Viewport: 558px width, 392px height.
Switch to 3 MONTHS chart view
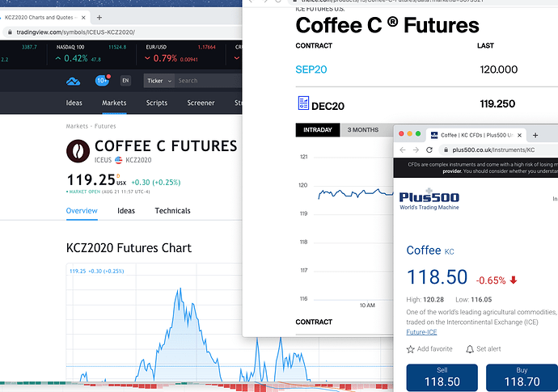click(362, 130)
